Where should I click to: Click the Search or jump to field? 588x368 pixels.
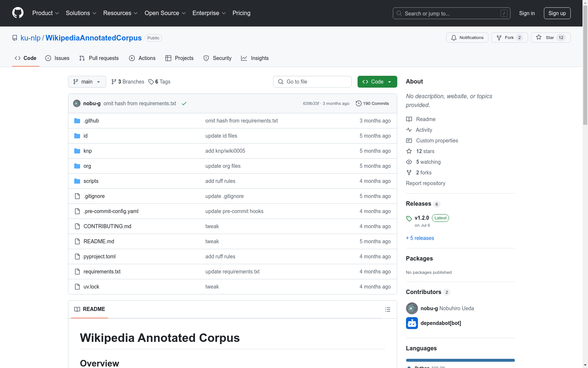pos(452,13)
